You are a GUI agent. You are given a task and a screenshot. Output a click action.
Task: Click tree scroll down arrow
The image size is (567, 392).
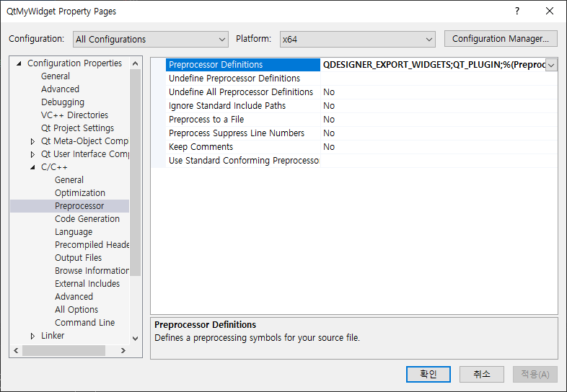[x=135, y=339]
